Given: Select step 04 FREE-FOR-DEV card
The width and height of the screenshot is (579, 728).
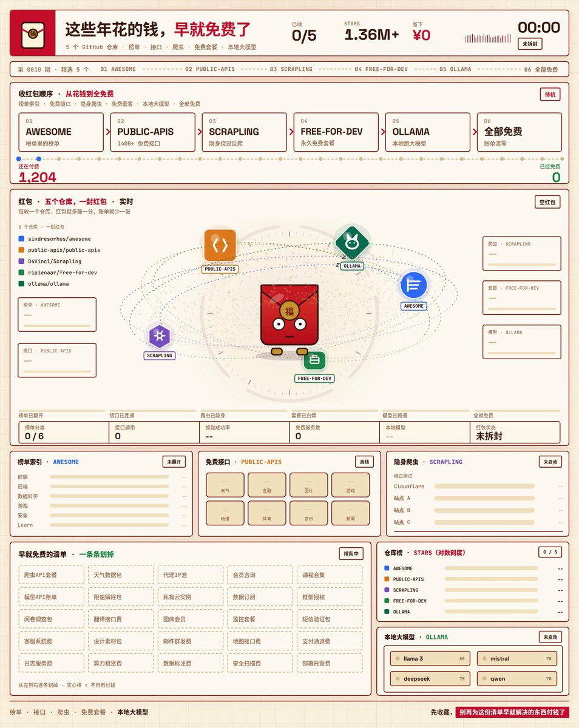Looking at the screenshot, I should 336,132.
